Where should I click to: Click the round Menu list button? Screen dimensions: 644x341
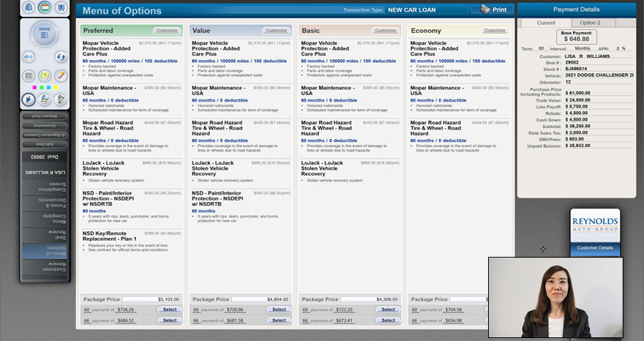coord(45,34)
